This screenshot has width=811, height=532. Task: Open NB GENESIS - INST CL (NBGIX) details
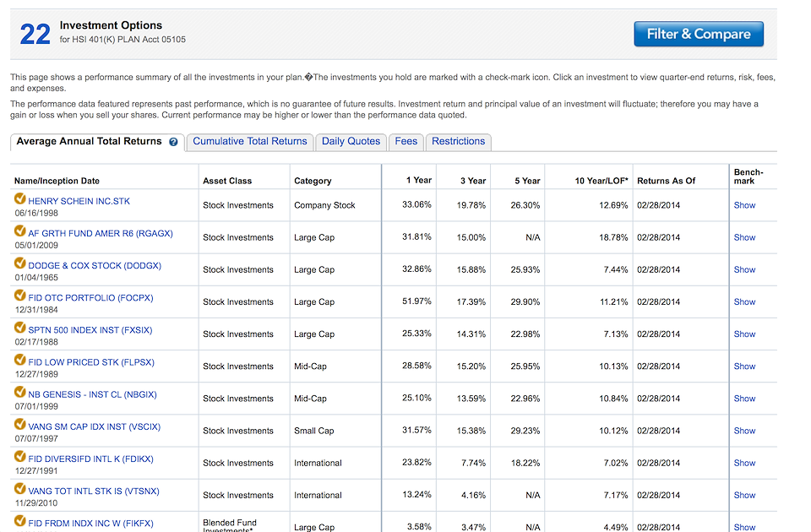coord(92,394)
